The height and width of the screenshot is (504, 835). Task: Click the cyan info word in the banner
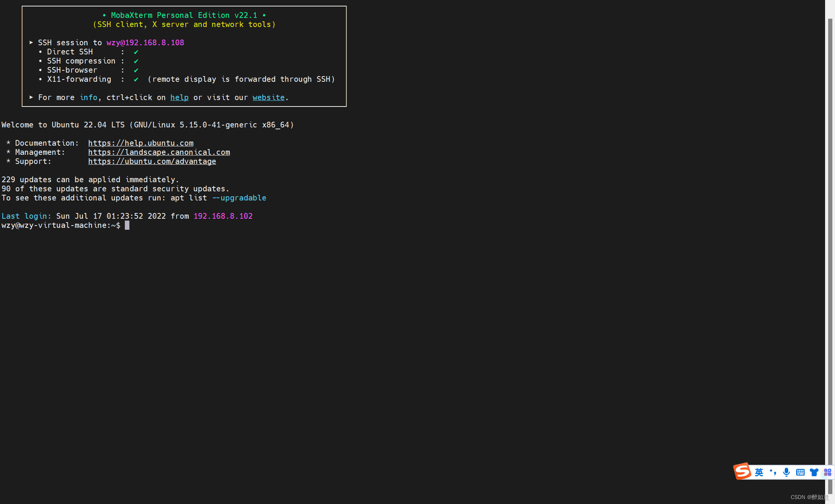[88, 97]
